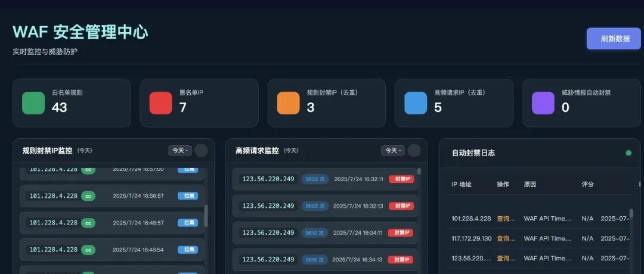Click the cc badge in the 16:48:54 row

[88, 250]
